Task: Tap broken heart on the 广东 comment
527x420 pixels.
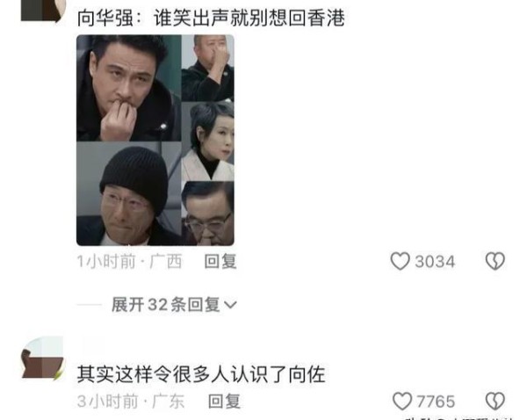Action: pyautogui.click(x=495, y=402)
